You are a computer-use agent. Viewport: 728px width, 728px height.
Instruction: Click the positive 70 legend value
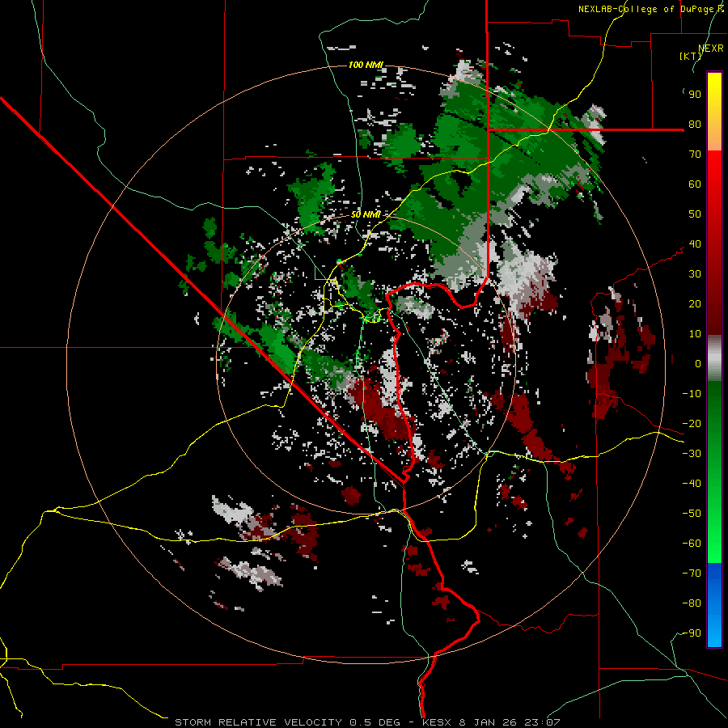click(x=695, y=154)
